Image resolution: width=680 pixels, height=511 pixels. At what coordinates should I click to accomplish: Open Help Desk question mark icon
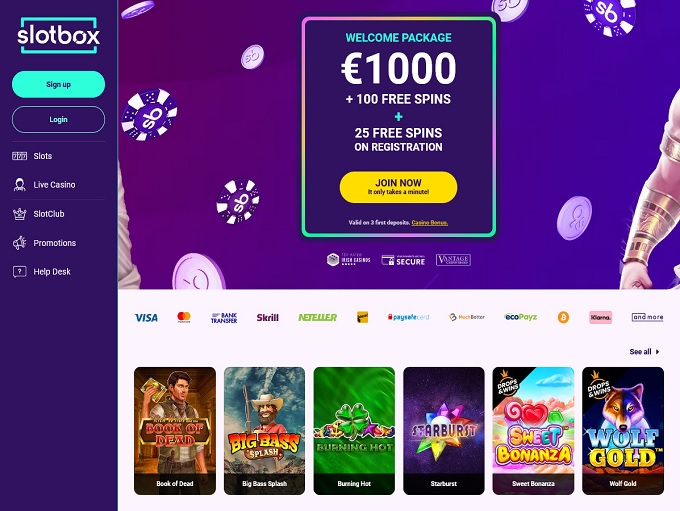tap(20, 272)
